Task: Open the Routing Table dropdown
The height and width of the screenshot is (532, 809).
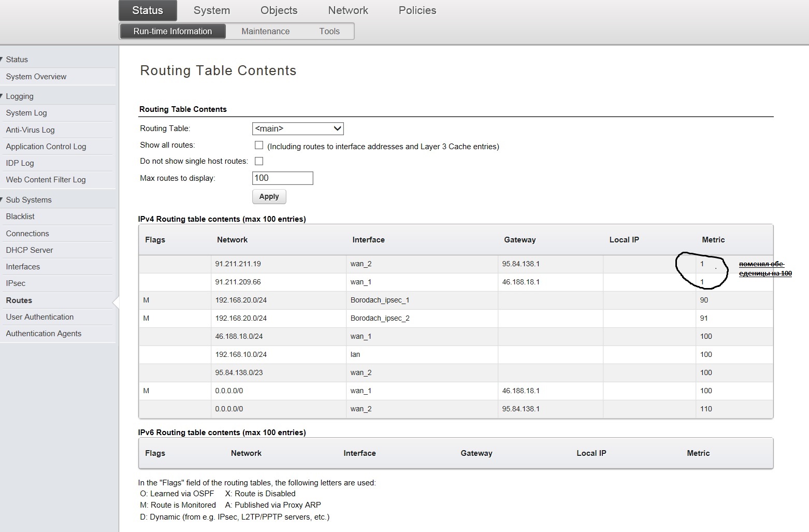Action: point(298,128)
